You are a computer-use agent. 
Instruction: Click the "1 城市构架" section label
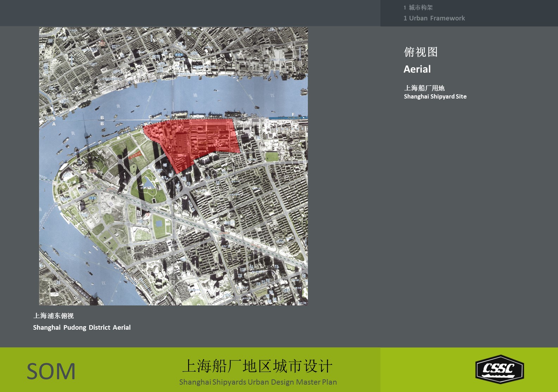pyautogui.click(x=418, y=7)
